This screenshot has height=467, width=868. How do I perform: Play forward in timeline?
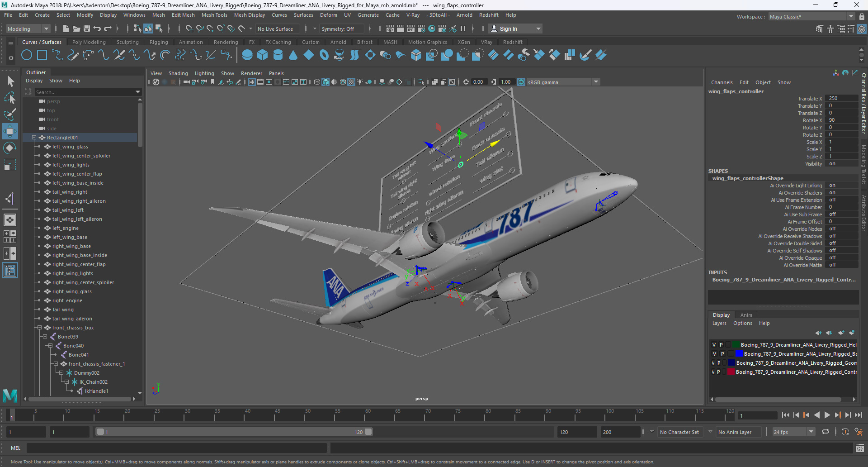tap(827, 415)
